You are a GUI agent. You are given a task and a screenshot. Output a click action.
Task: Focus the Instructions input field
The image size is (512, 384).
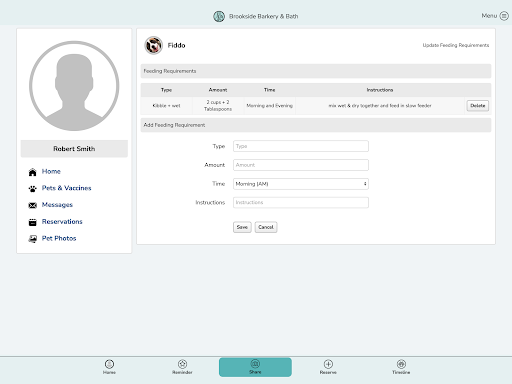pyautogui.click(x=301, y=202)
